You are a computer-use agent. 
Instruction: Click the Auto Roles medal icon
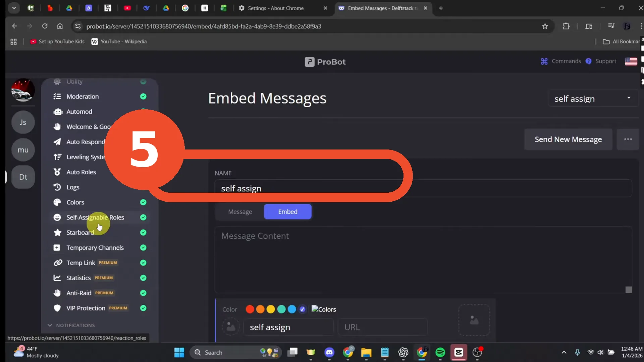(x=57, y=172)
